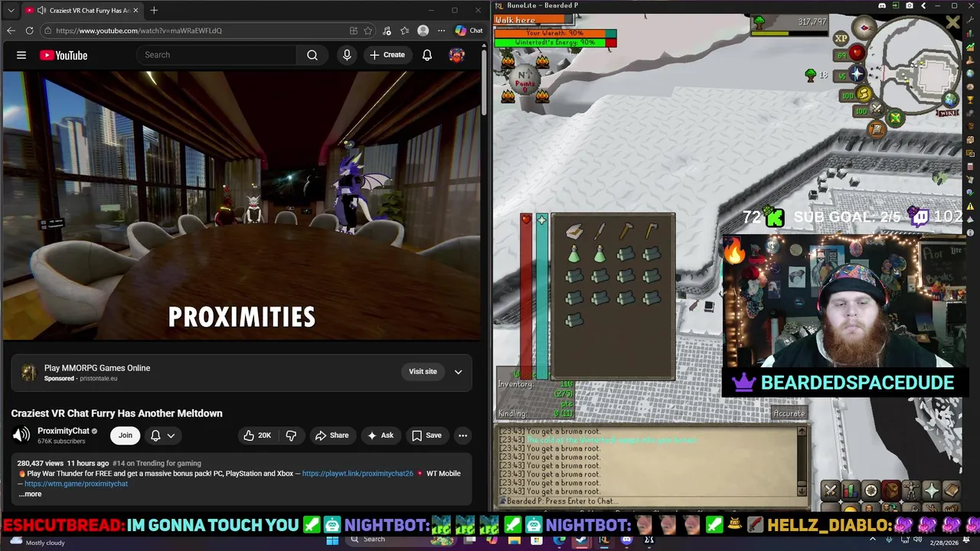Viewport: 980px width, 551px height.
Task: Toggle run energy orb
Action: pos(864,93)
